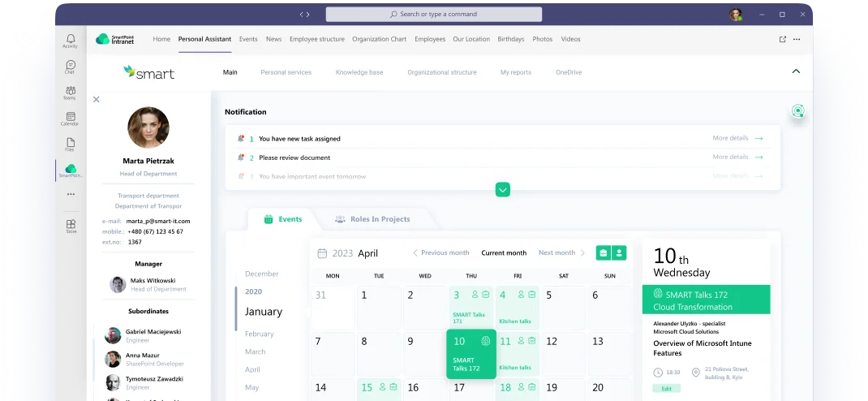Viewport: 868px width, 401px height.
Task: Select My reports menu
Action: tap(515, 72)
